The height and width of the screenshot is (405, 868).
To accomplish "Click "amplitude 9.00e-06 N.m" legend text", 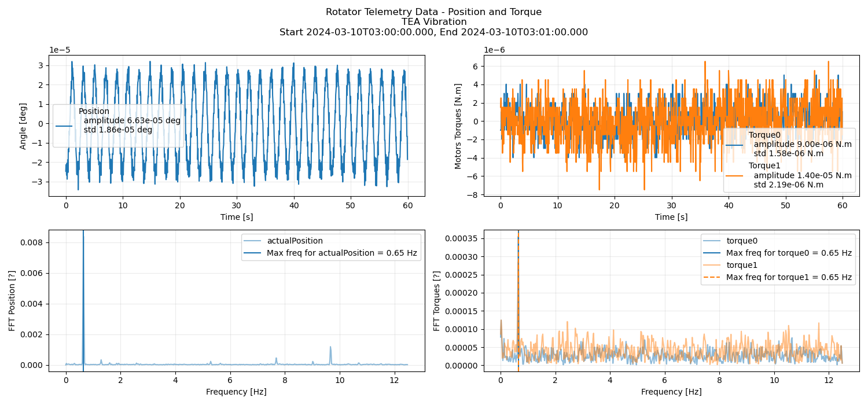I will [803, 145].
